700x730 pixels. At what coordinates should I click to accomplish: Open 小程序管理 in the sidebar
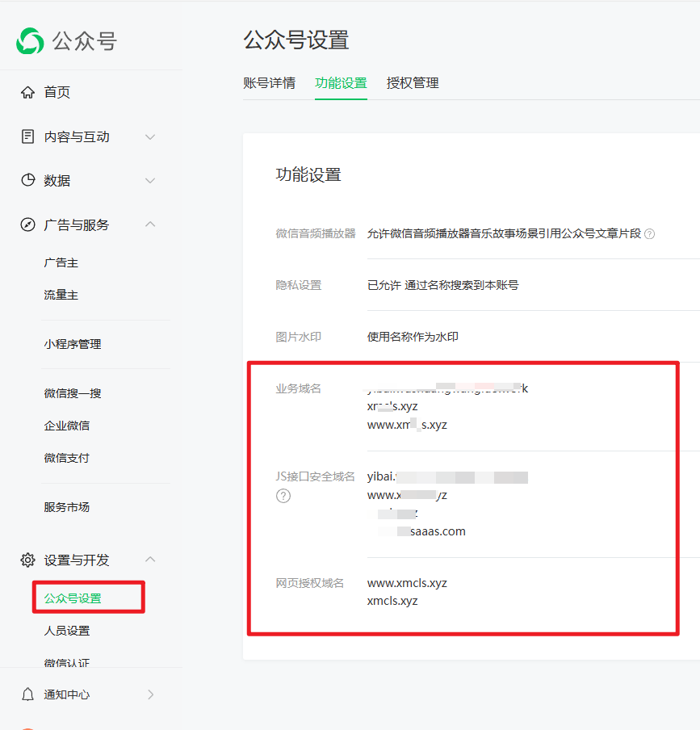pos(73,344)
